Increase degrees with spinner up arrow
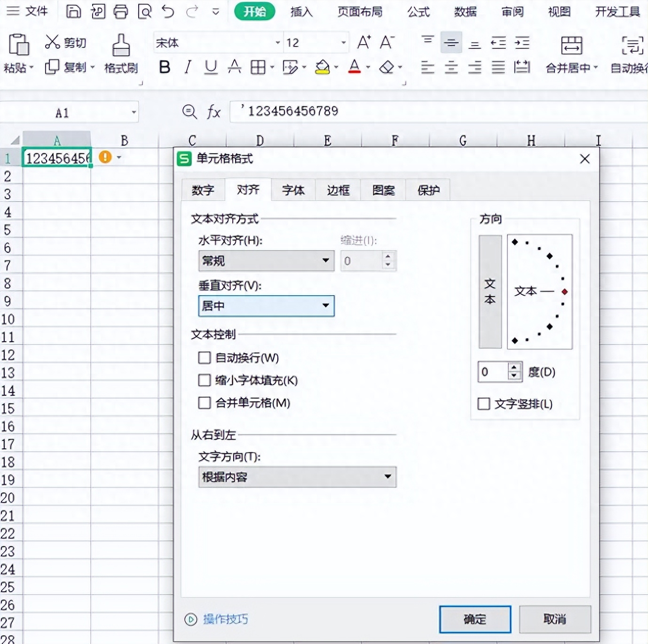 pos(515,367)
